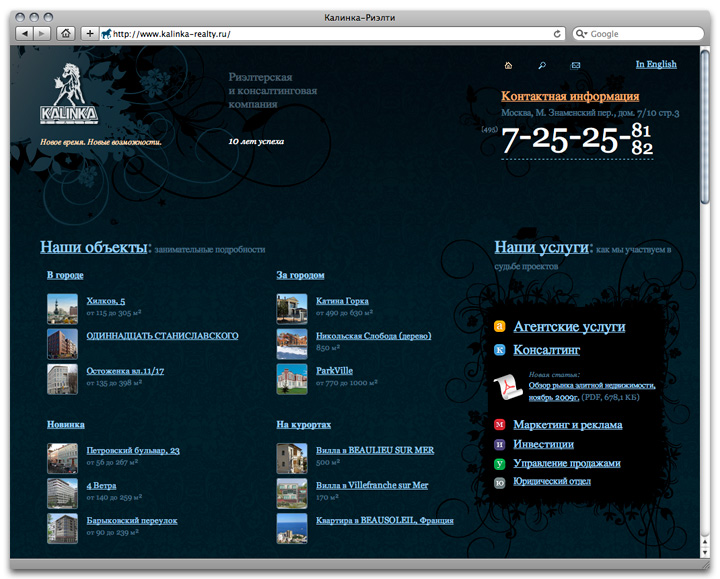Open the Наши объекты heading link
Image resolution: width=720 pixels, height=579 pixels.
(x=93, y=247)
